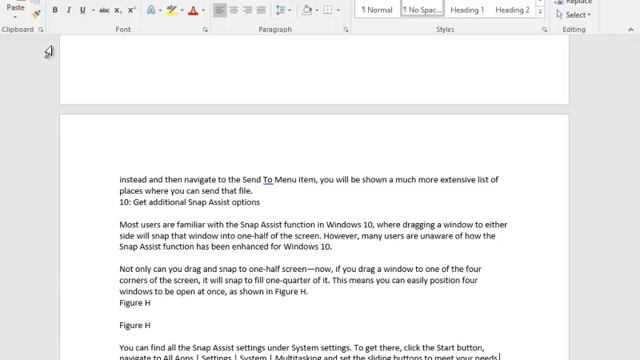Screen dimensions: 640x360
Task: Apply the Normal style
Action: (x=377, y=10)
